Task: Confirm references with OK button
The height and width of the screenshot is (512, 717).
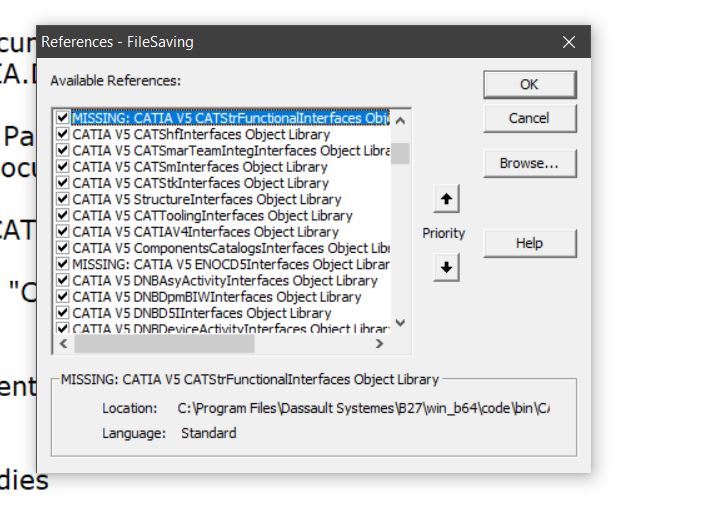Action: pos(530,85)
